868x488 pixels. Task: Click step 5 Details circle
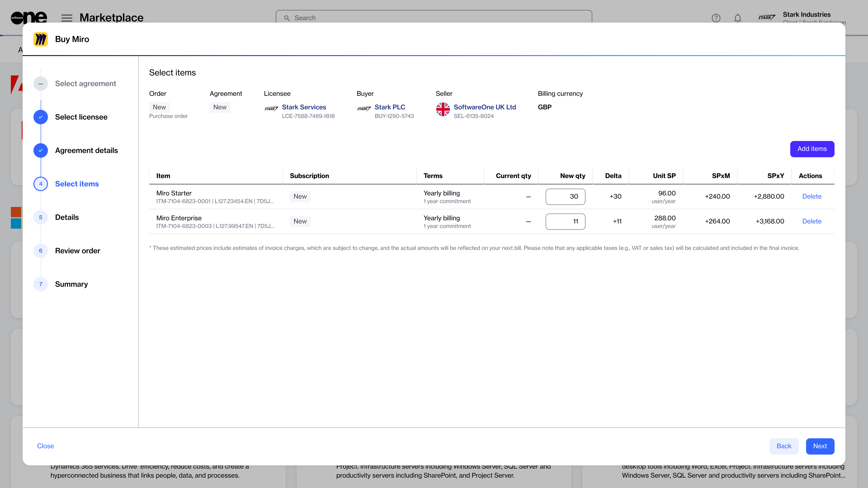click(41, 217)
